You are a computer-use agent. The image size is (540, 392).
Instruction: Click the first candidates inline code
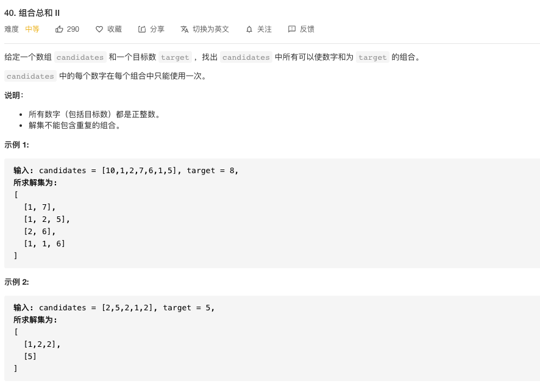(x=80, y=57)
